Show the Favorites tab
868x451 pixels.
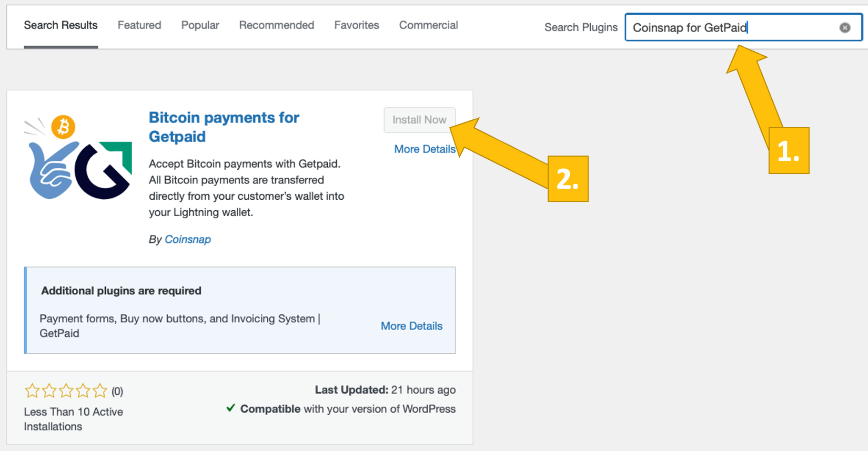[356, 25]
